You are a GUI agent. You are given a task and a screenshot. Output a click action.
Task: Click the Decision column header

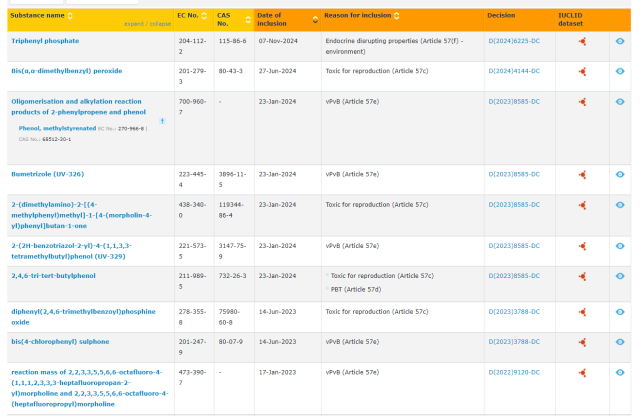click(x=501, y=16)
